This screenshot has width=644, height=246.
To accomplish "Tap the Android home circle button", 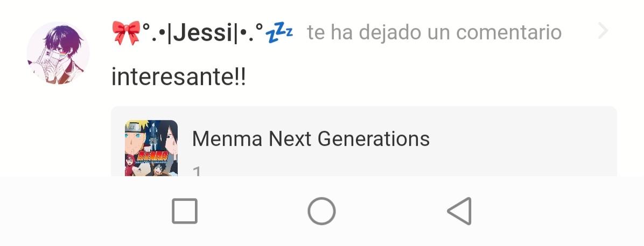I will click(321, 211).
